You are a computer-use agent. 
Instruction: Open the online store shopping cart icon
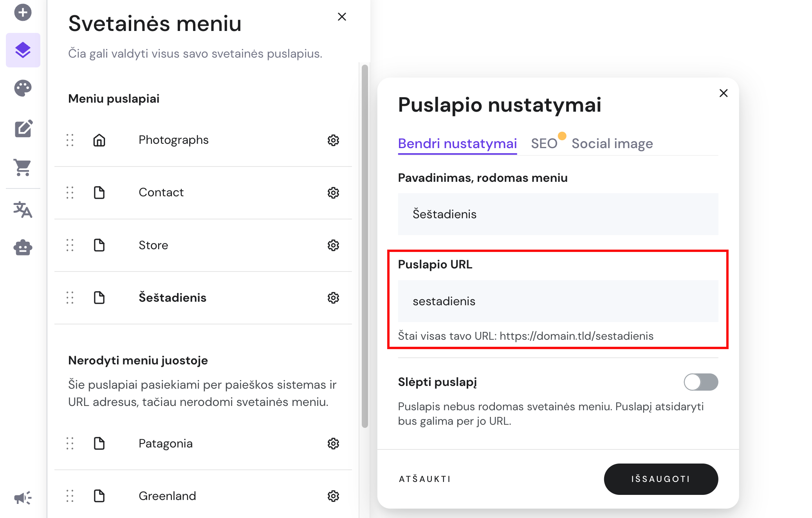pyautogui.click(x=23, y=168)
